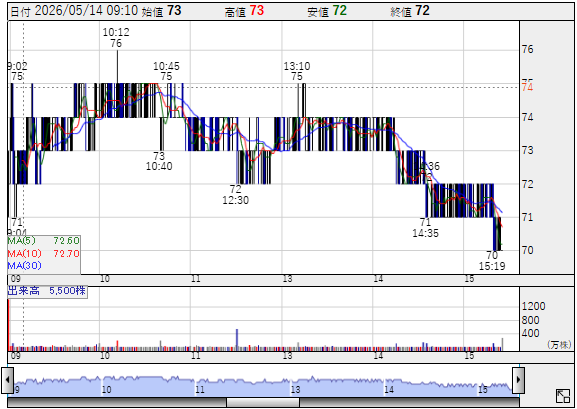Click the 11 hour label on the price chart axis
The image size is (577, 409).
tap(196, 279)
